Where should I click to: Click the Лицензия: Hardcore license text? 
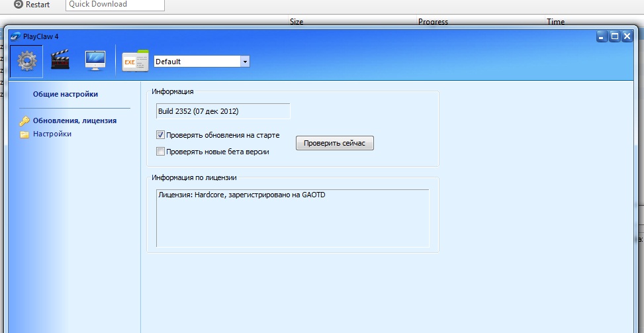[x=242, y=195]
